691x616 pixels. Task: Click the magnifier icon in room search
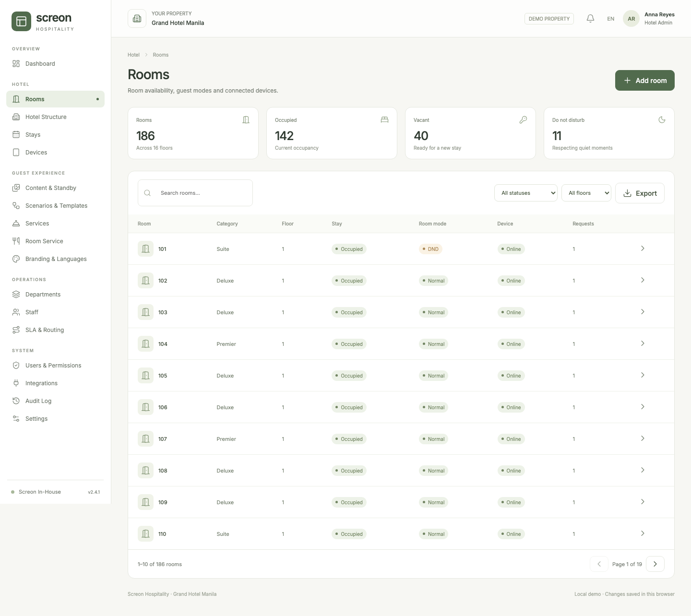tap(147, 193)
